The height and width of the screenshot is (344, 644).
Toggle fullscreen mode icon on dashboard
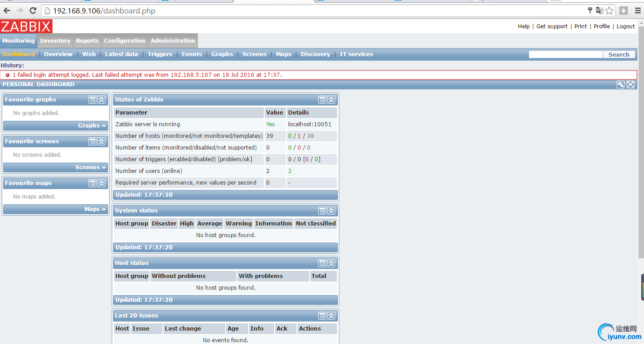pos(631,84)
